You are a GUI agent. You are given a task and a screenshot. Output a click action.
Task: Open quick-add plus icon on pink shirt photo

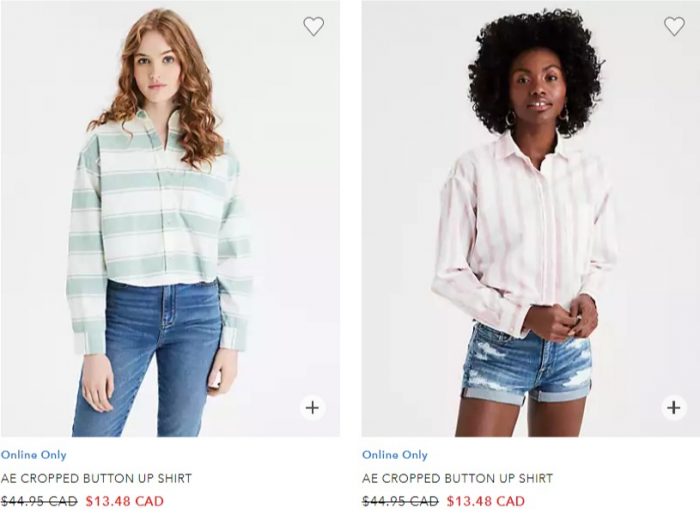(x=674, y=408)
